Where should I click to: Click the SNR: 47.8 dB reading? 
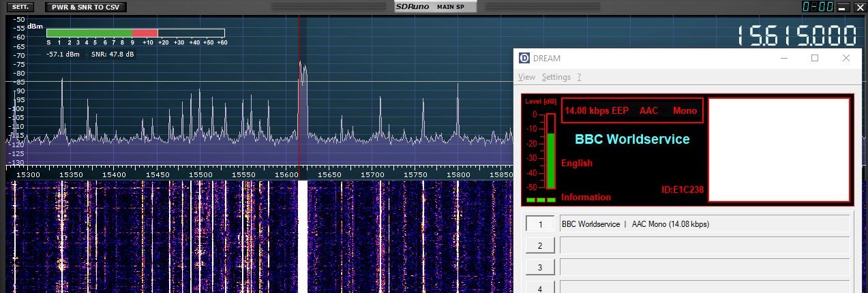tap(113, 54)
